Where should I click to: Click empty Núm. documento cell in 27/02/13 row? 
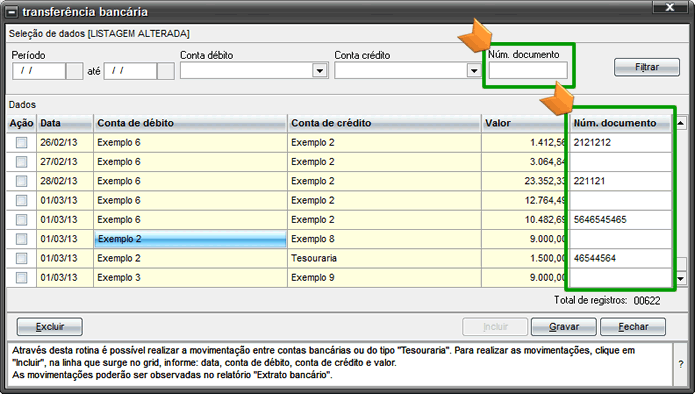(621, 162)
